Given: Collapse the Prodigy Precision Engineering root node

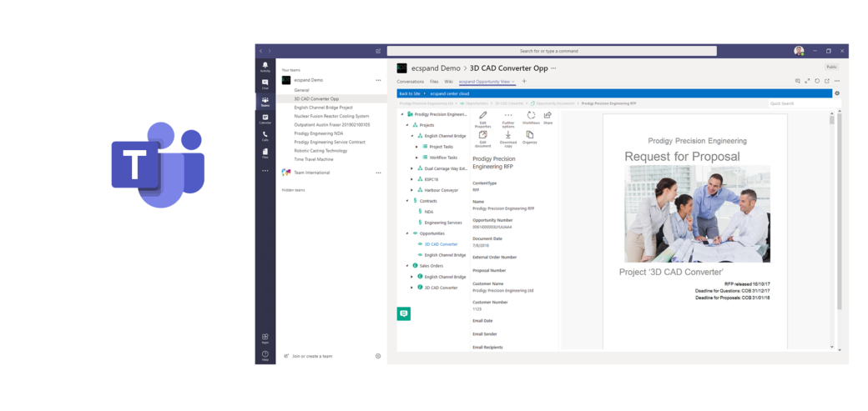Looking at the screenshot, I should tap(402, 114).
